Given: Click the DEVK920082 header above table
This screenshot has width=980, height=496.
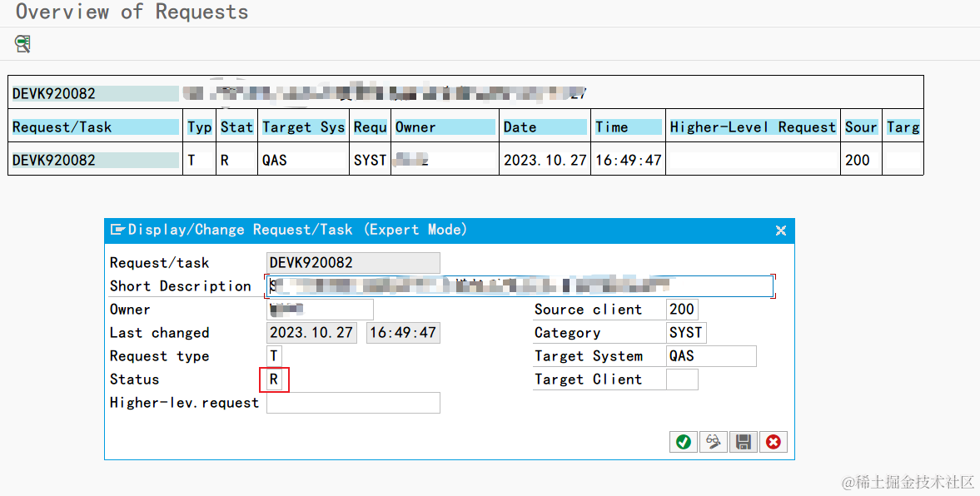Looking at the screenshot, I should [95, 94].
